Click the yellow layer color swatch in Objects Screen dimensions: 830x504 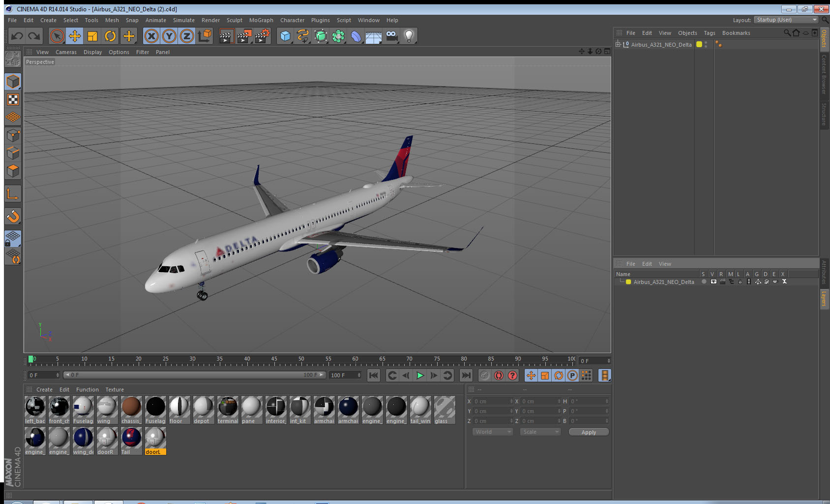pos(699,44)
